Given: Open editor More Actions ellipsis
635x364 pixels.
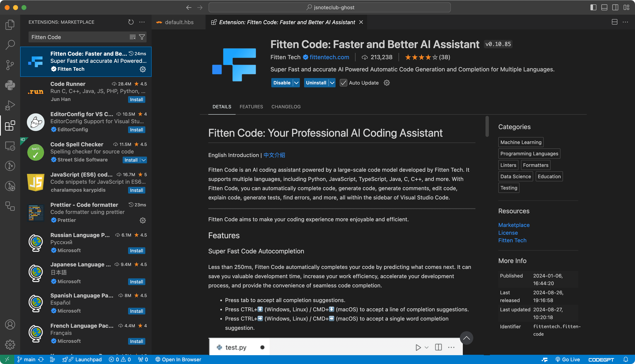Looking at the screenshot, I should tap(626, 22).
